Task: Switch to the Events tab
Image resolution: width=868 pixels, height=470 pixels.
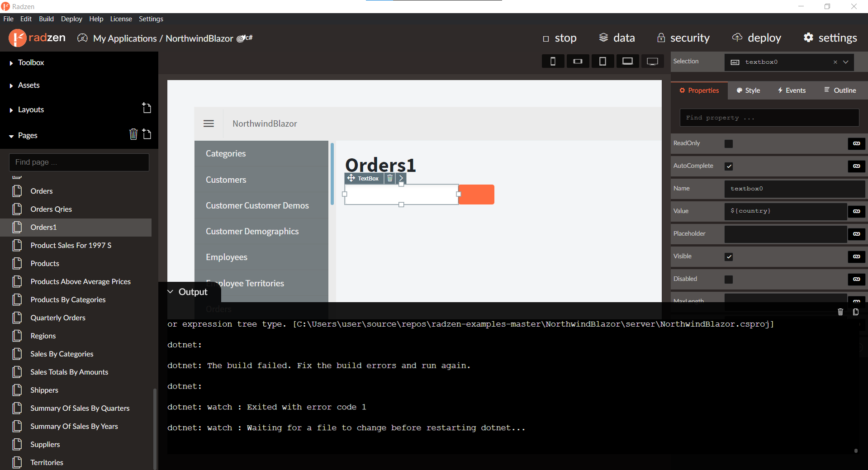Action: coord(792,90)
